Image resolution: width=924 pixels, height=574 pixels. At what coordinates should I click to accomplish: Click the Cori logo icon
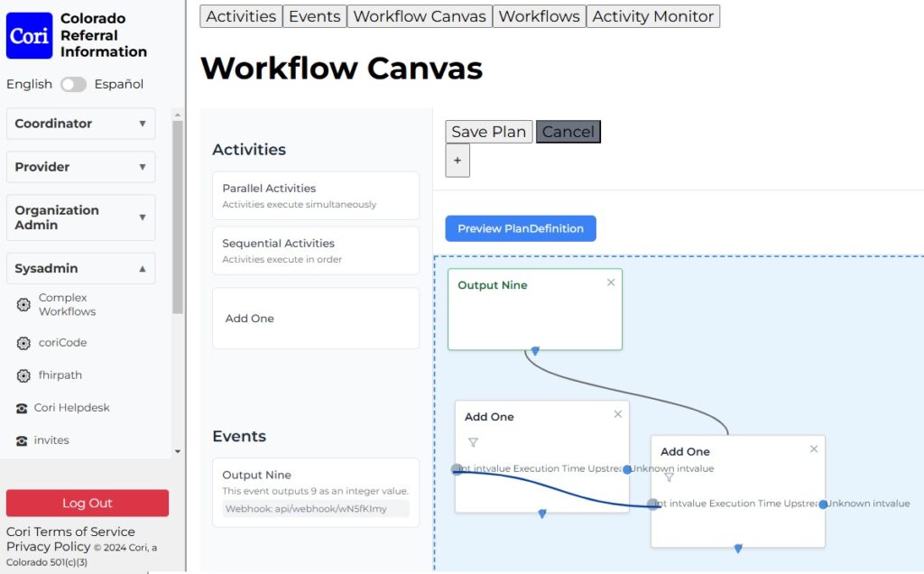[x=30, y=36]
